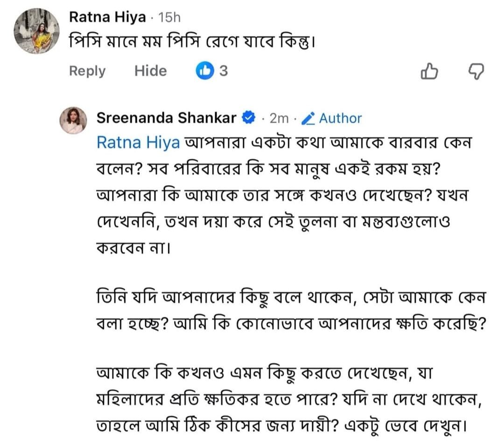This screenshot has width=504, height=441.
Task: Click the Ratna Hiya commenter name at top
Action: coord(107,17)
